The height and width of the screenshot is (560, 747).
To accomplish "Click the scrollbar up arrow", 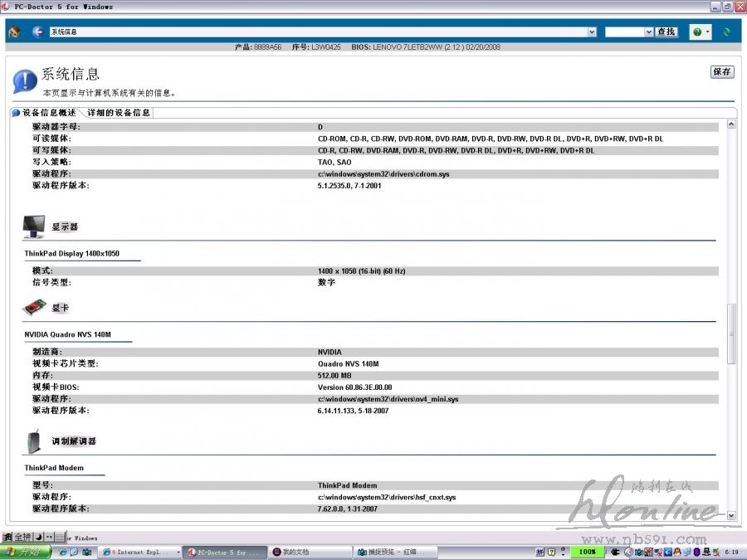I will pos(731,124).
